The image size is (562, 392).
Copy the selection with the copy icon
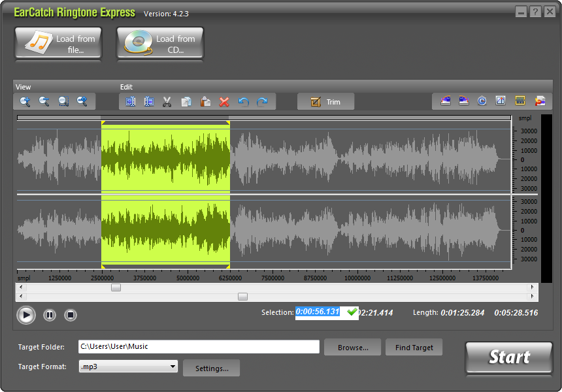coord(186,102)
